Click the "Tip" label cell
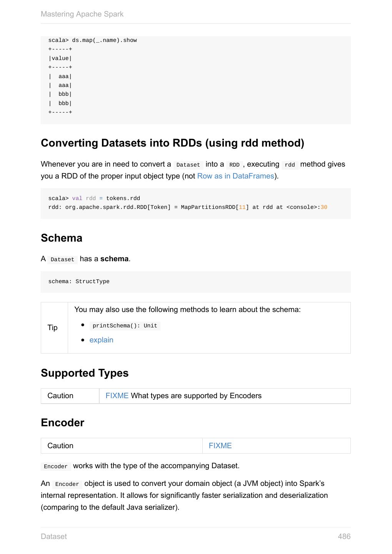392x554 pixels. pyautogui.click(x=53, y=328)
